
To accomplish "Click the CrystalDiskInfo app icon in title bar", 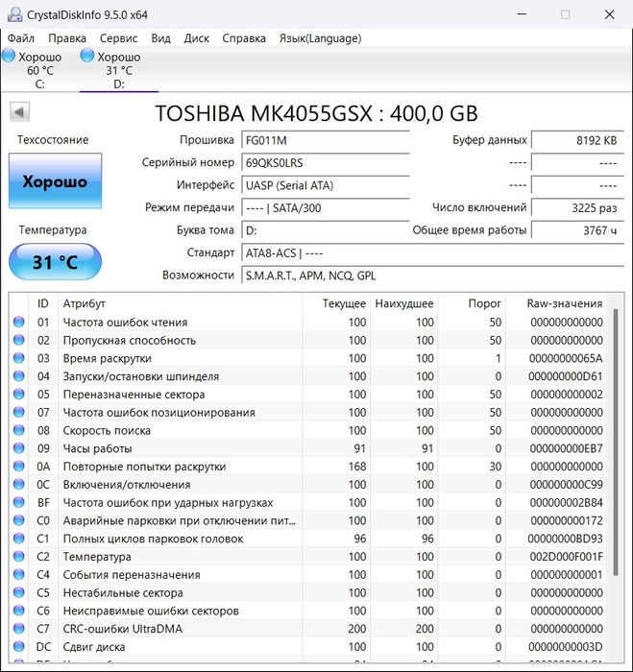I will tap(15, 14).
